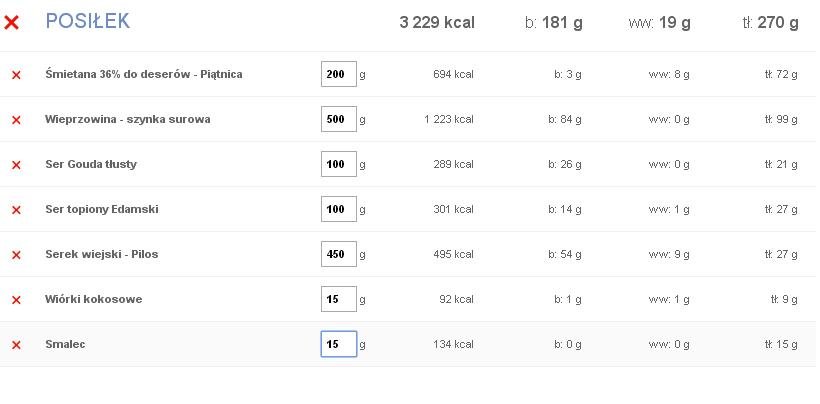820x404 pixels.
Task: Edit the 450 g Serek wiejski amount
Action: [x=339, y=253]
